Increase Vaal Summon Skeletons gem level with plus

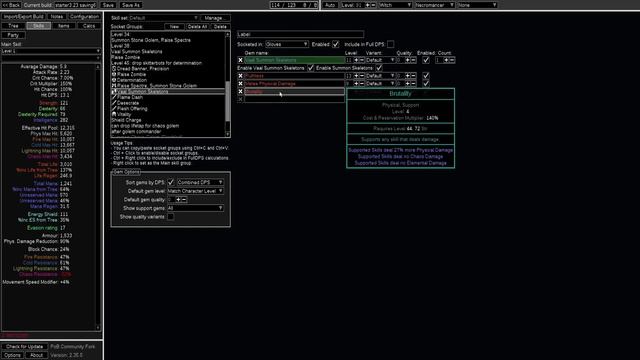[x=356, y=60]
